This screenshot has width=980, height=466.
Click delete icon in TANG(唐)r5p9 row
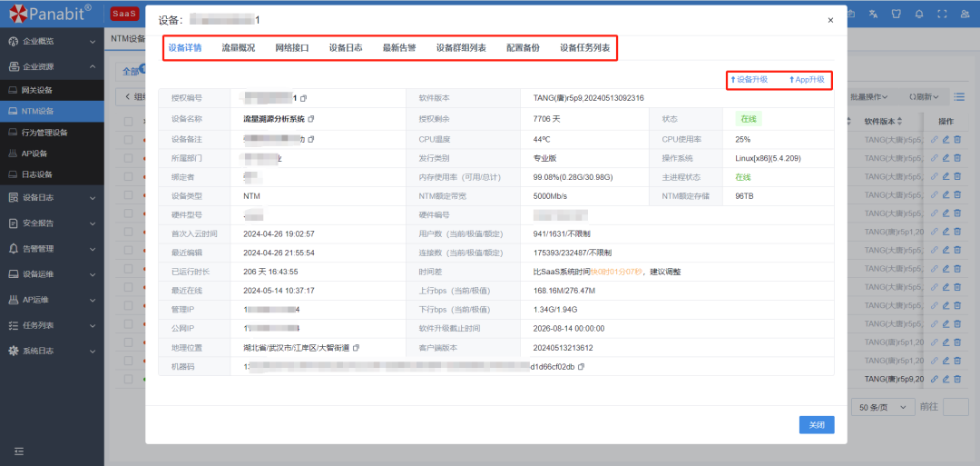pos(957,379)
